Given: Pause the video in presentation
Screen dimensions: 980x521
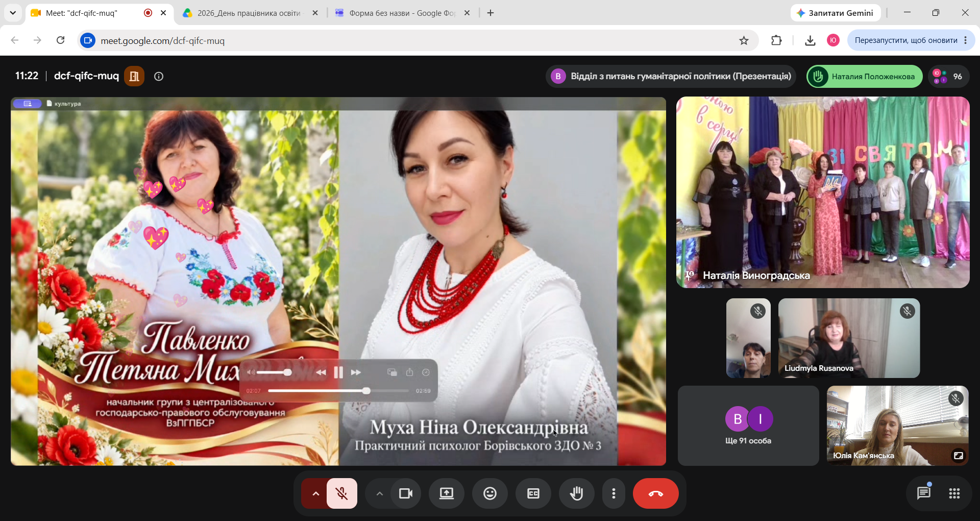Looking at the screenshot, I should pyautogui.click(x=338, y=372).
